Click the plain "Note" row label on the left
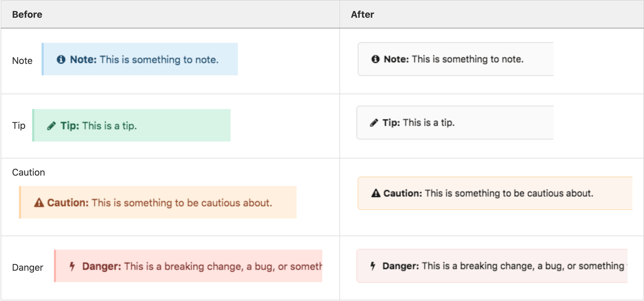This screenshot has width=644, height=301. [22, 61]
